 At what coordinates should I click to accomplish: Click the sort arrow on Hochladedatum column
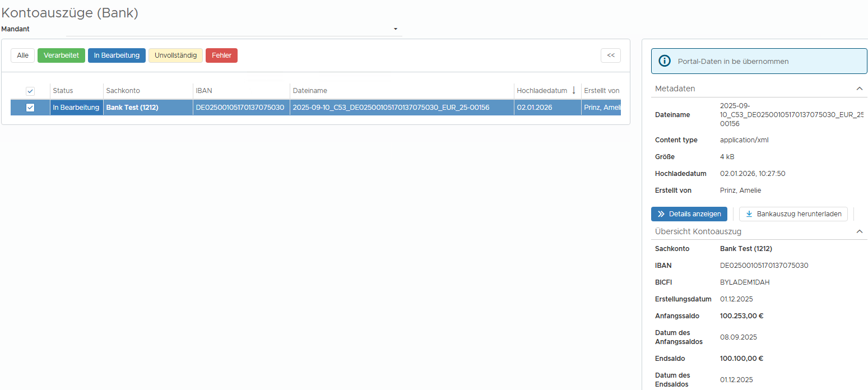tap(573, 90)
